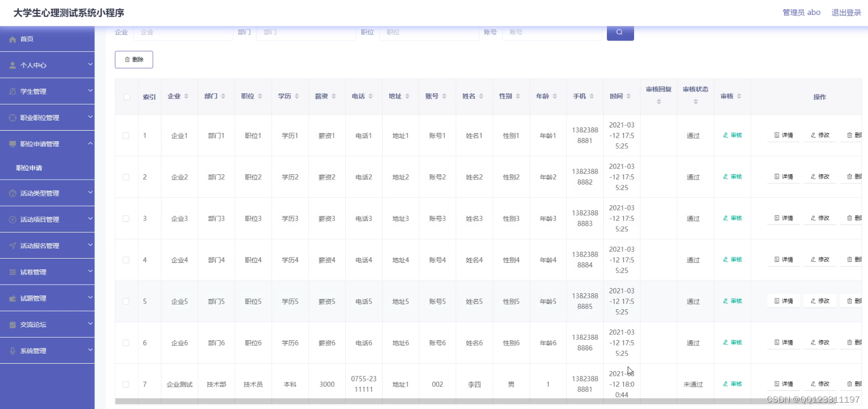Image resolution: width=868 pixels, height=409 pixels.
Task: Sort by 账号 column arrows
Action: [444, 97]
